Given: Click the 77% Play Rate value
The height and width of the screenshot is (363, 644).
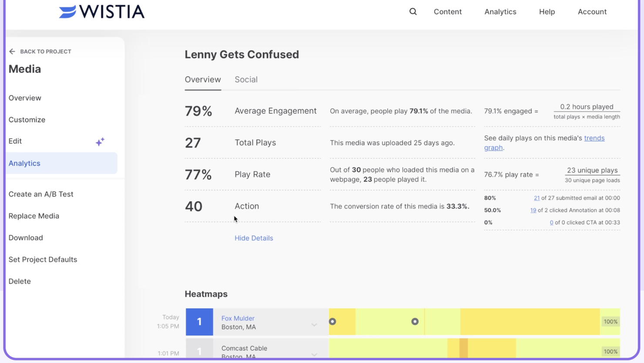Looking at the screenshot, I should (x=198, y=175).
